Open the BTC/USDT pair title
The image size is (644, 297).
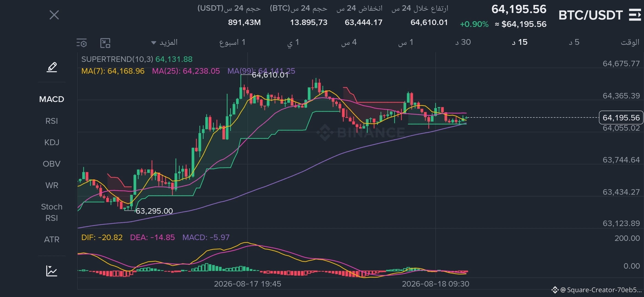click(x=591, y=15)
